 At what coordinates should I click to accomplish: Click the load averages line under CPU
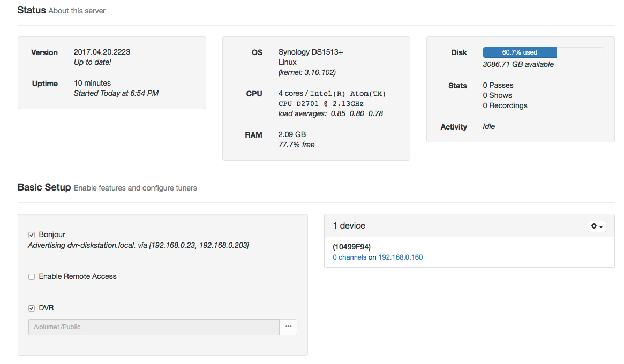pos(330,114)
